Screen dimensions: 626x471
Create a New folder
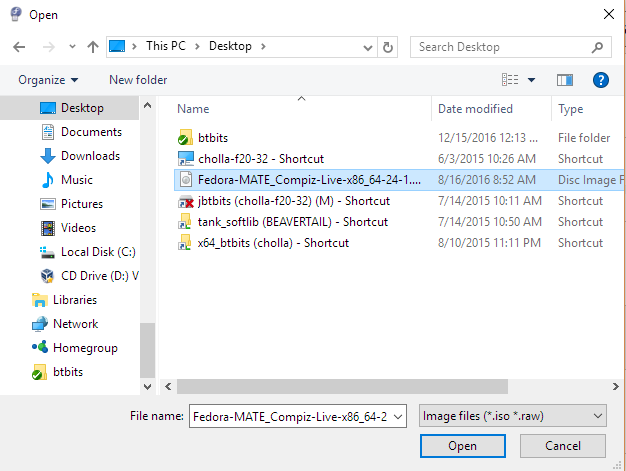pos(138,80)
